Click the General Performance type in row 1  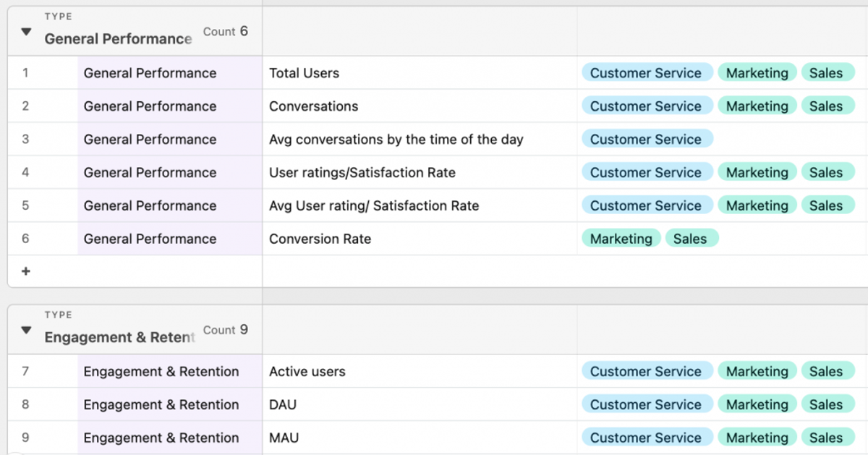point(170,73)
